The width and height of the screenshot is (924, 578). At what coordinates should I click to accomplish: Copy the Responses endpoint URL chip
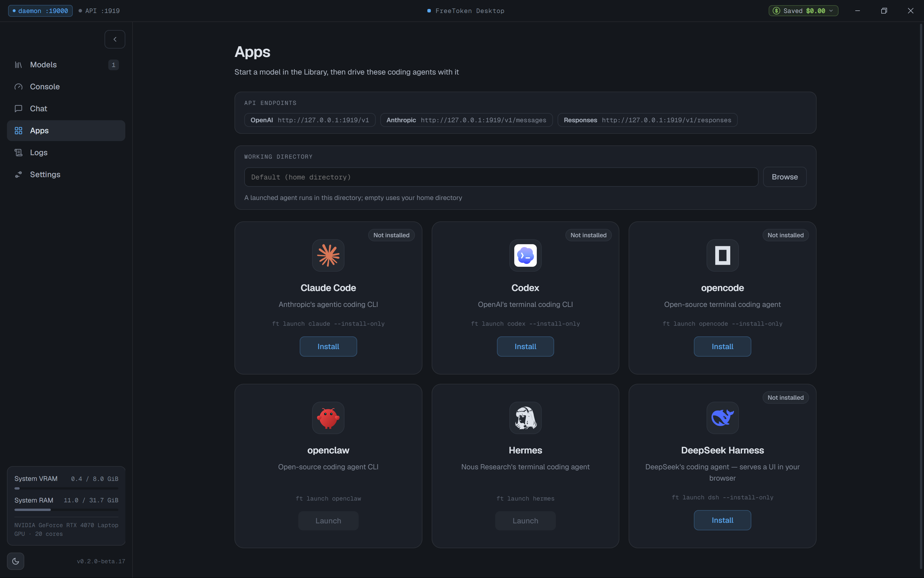coord(647,120)
